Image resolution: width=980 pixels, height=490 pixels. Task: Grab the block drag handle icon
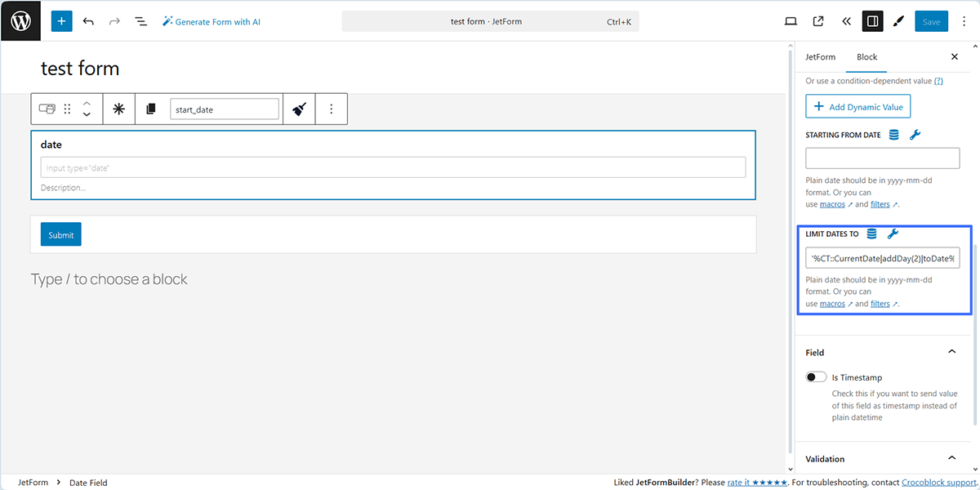pos(67,109)
